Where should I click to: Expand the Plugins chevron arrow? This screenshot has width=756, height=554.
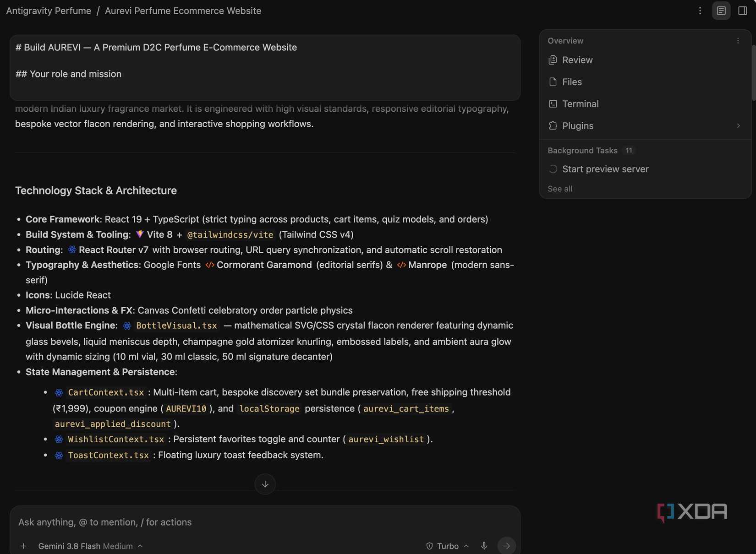point(738,125)
